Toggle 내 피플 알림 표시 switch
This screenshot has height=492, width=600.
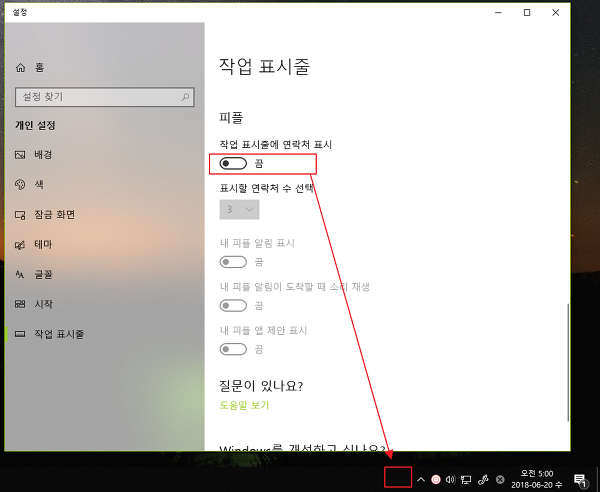[x=233, y=262]
